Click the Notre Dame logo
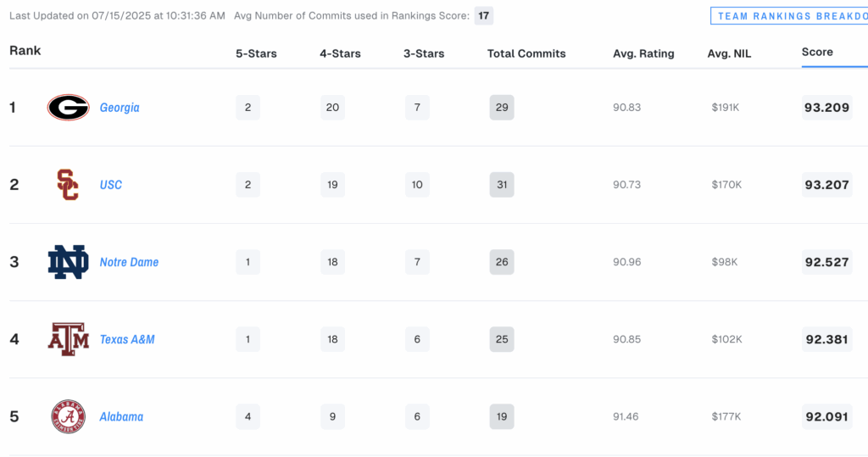 point(68,262)
